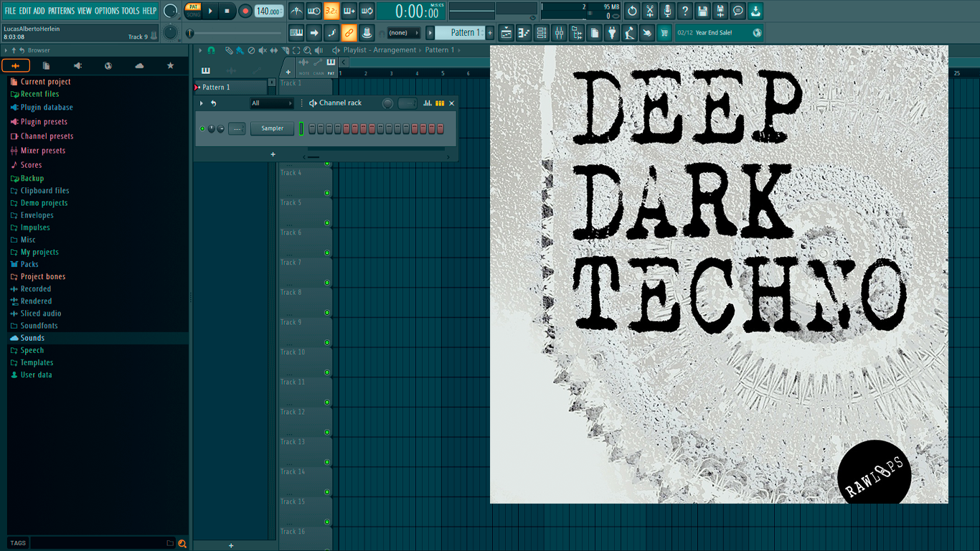Expand Plugin database folder
Screen dimensions: 980x551
(x=47, y=108)
